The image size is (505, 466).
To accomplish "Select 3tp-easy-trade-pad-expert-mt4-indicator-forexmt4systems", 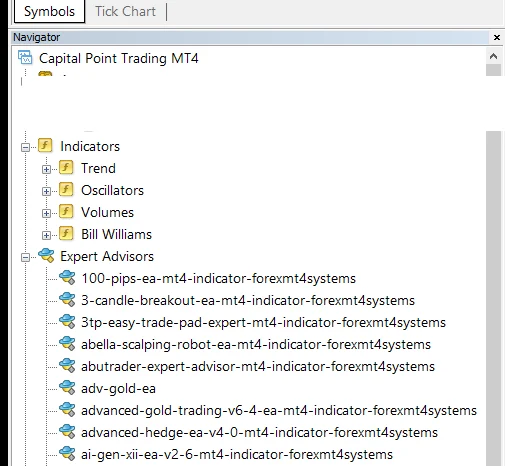I will click(263, 323).
